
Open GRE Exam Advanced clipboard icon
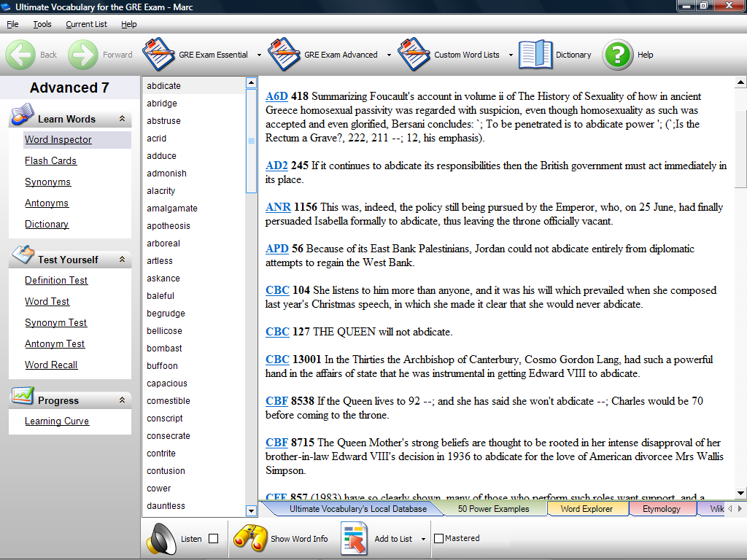point(284,54)
